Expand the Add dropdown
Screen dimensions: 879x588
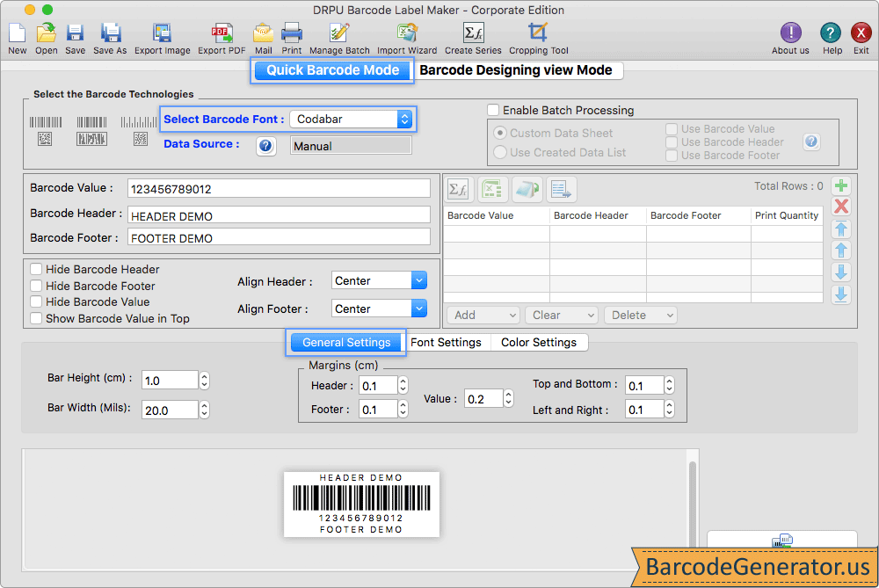pos(483,315)
